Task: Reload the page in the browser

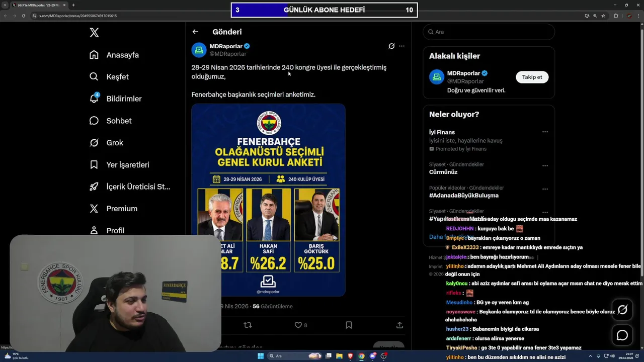Action: click(23, 16)
